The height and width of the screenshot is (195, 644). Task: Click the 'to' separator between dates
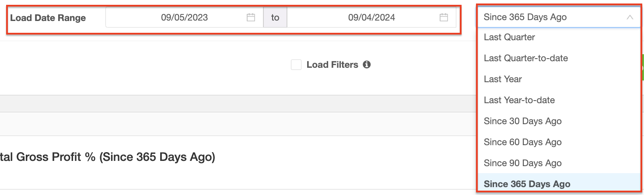click(x=275, y=17)
